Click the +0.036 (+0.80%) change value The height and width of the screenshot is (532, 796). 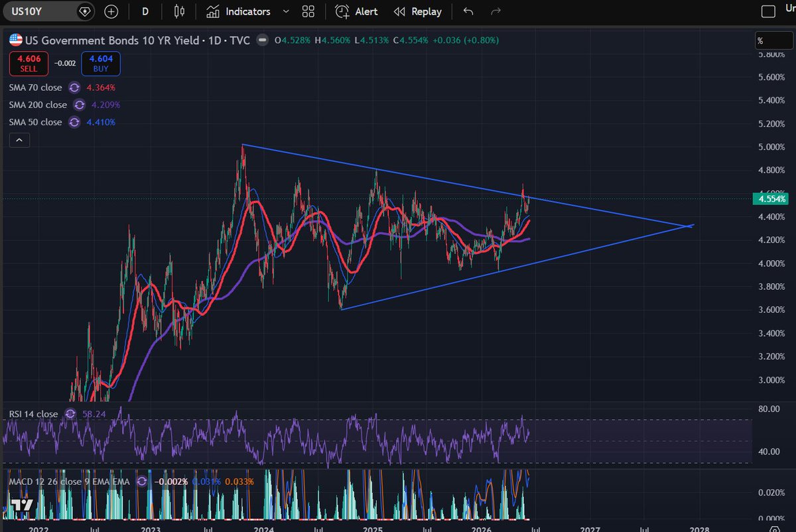point(465,40)
